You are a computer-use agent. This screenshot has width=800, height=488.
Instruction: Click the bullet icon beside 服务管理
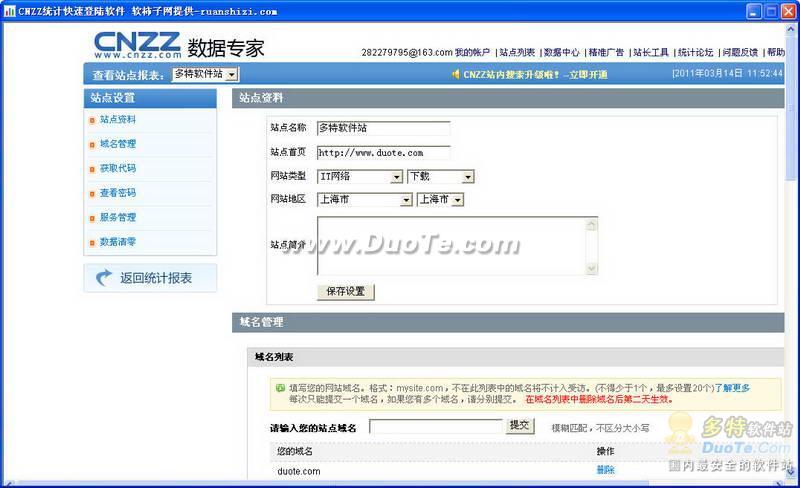[x=92, y=218]
